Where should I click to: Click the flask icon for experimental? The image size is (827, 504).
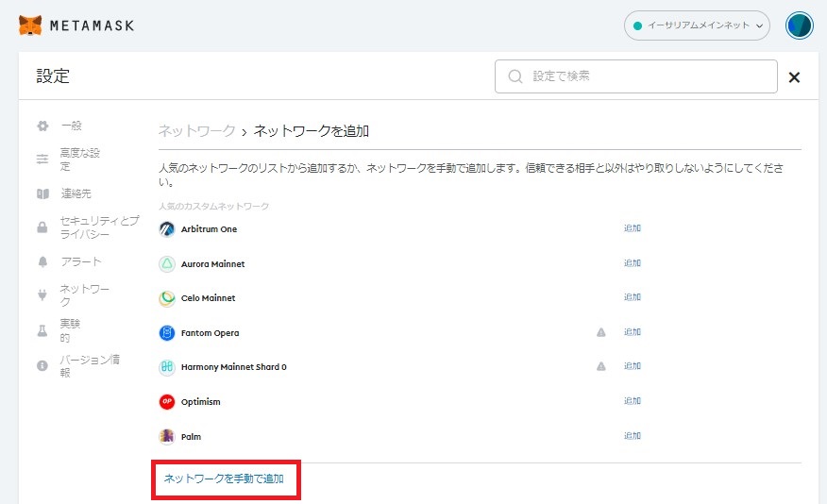(x=42, y=330)
